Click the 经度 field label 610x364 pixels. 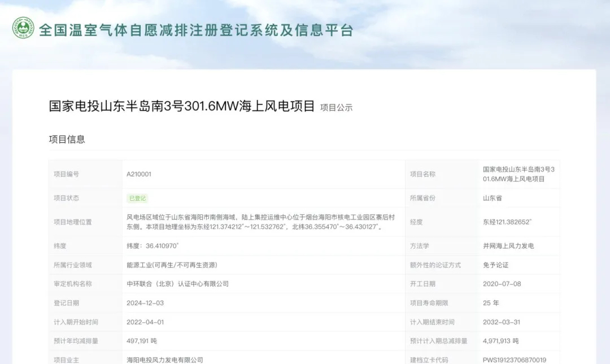click(416, 222)
